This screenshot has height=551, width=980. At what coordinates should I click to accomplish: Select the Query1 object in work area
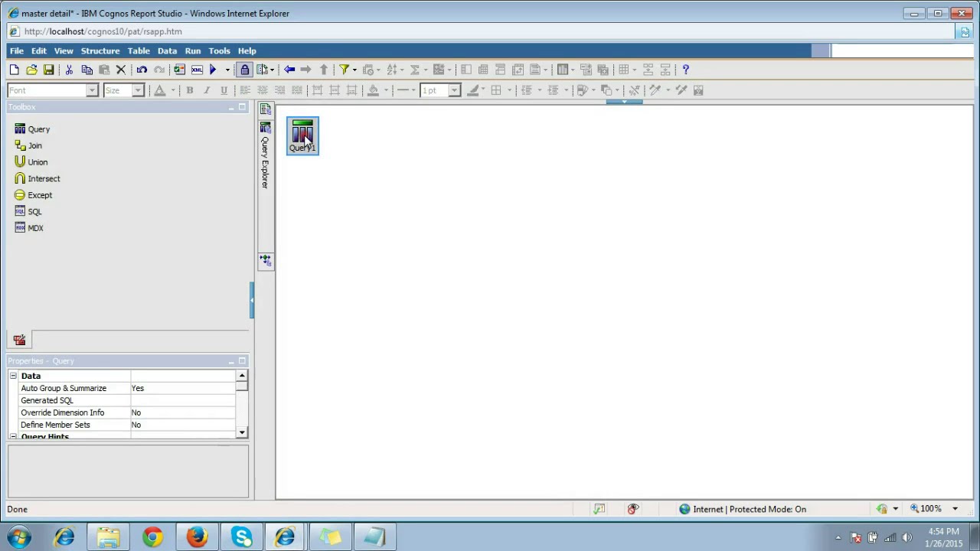point(302,135)
